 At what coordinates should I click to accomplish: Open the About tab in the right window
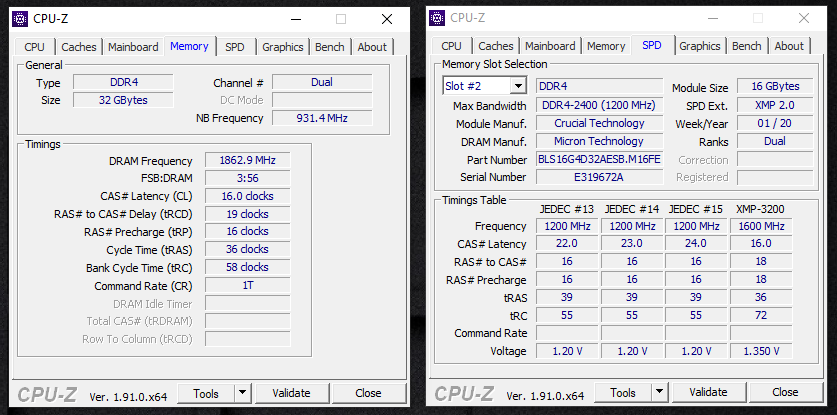(789, 46)
